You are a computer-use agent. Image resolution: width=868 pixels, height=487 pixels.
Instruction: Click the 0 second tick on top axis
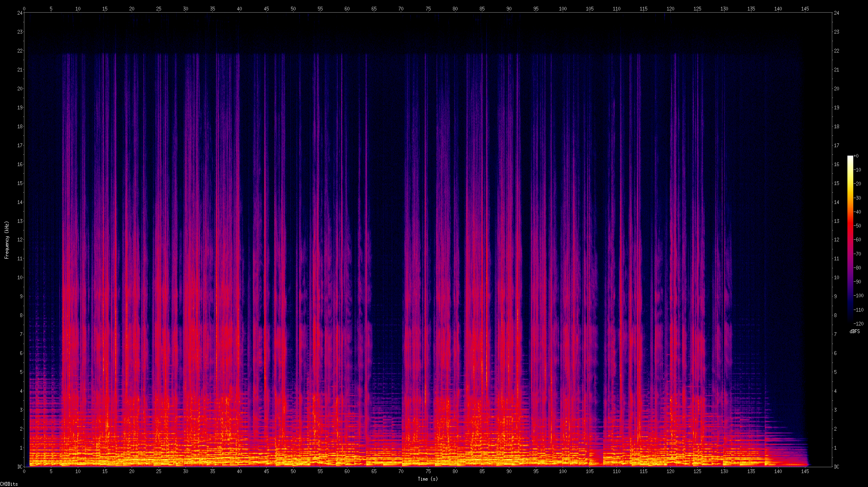pyautogui.click(x=24, y=8)
